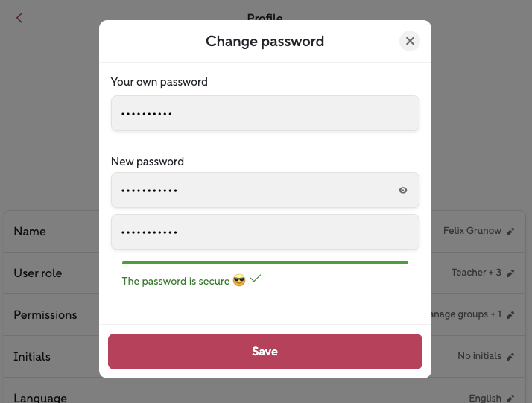The image size is (532, 403).
Task: Edit name pencil icon next to Felix Grunow
Action: (x=510, y=232)
